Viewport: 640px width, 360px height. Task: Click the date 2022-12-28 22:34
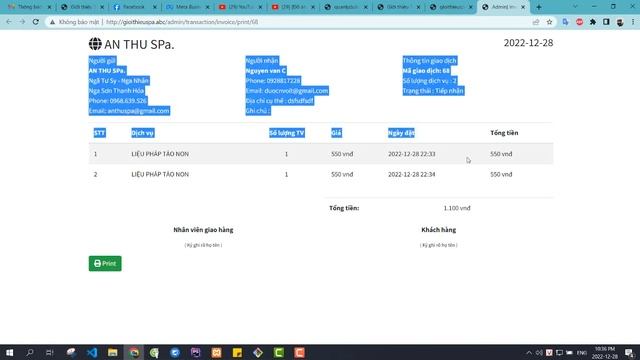[411, 174]
